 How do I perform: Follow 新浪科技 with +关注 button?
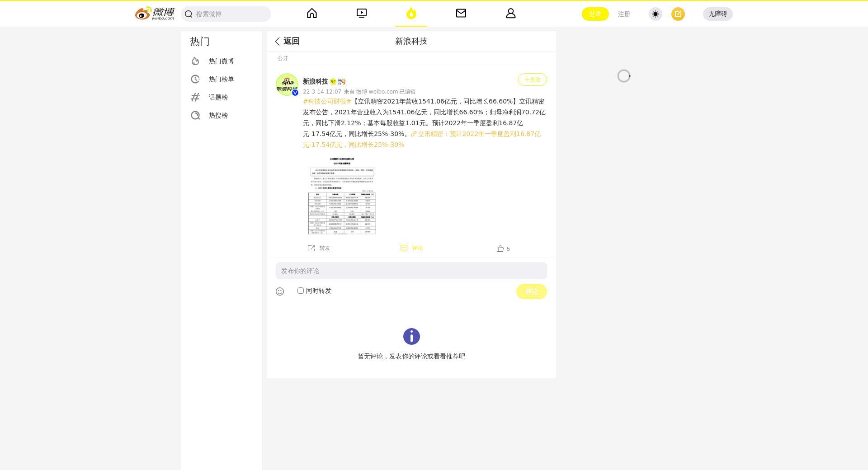click(532, 80)
